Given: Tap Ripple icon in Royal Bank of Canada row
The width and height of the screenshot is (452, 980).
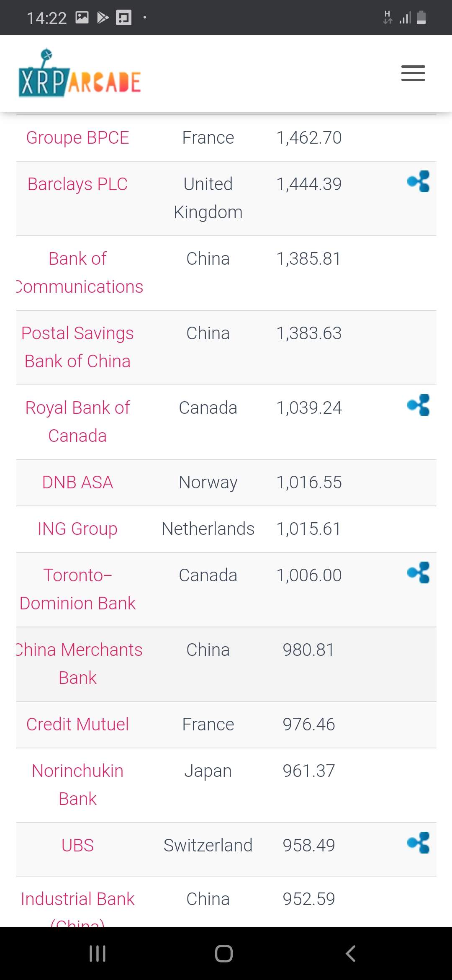Looking at the screenshot, I should point(419,405).
